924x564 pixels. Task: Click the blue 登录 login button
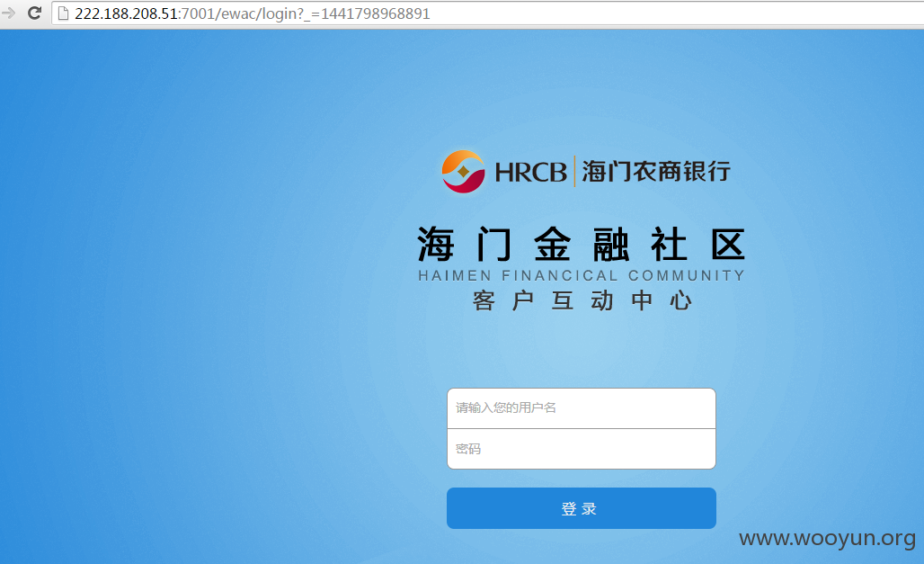click(x=581, y=508)
